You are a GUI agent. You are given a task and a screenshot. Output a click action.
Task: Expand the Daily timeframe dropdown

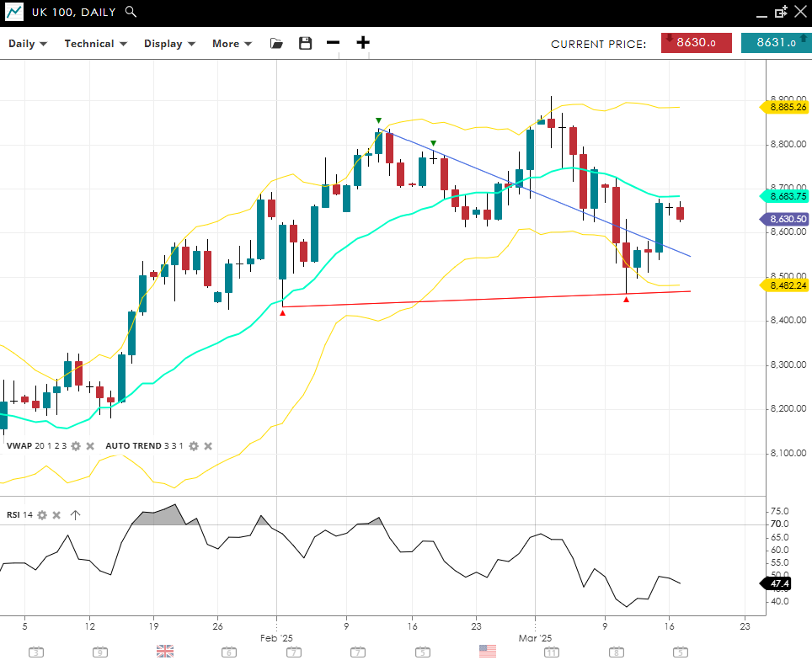click(28, 44)
